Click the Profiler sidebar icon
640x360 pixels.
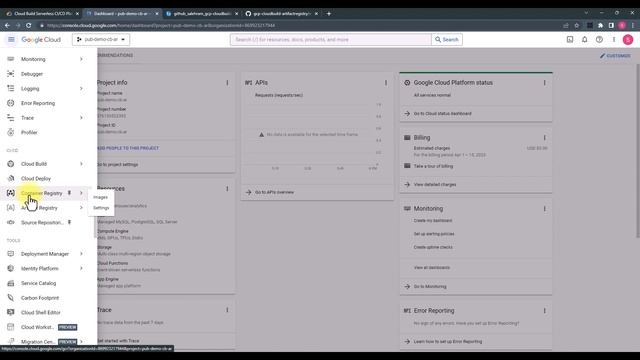[x=11, y=133]
